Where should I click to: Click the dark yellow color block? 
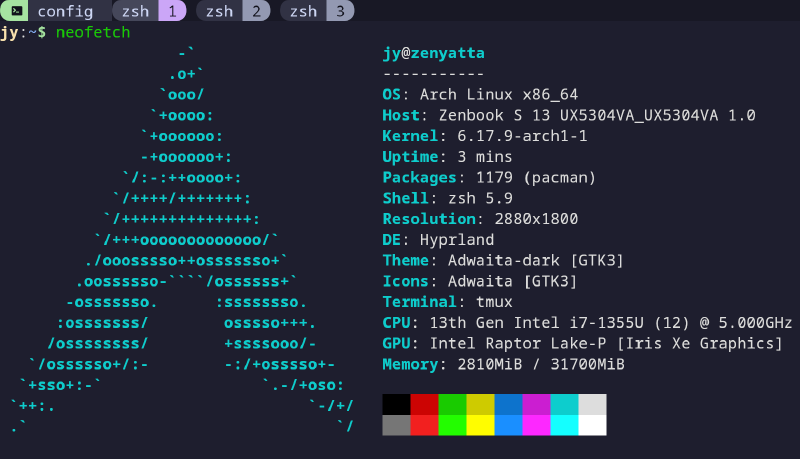point(481,404)
